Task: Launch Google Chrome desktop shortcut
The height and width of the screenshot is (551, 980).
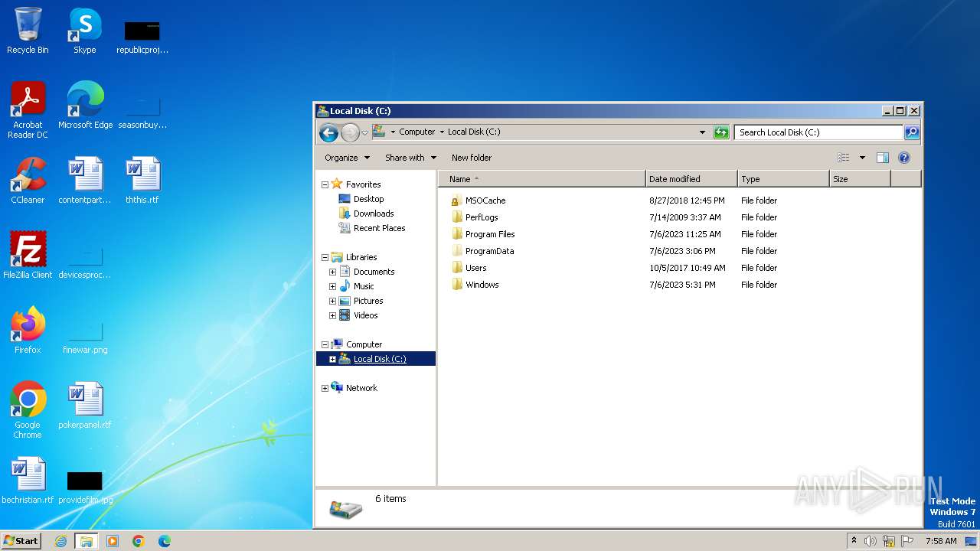Action: (x=28, y=410)
